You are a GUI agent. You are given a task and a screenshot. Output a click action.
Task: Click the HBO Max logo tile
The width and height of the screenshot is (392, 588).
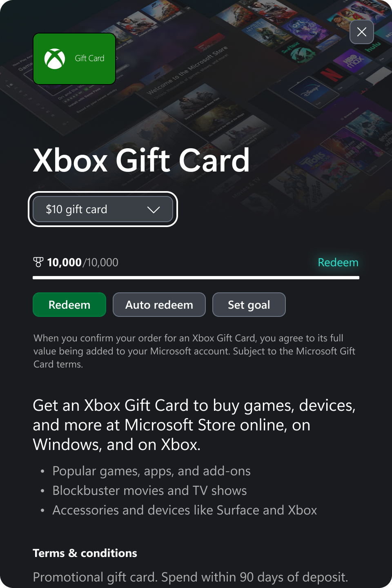[352, 61]
